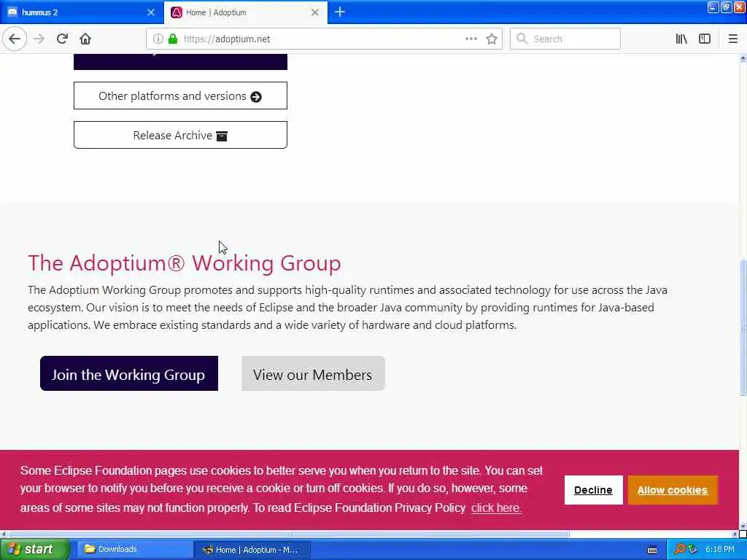Close the Home | Adoptium tab
The image size is (747, 560).
315,12
